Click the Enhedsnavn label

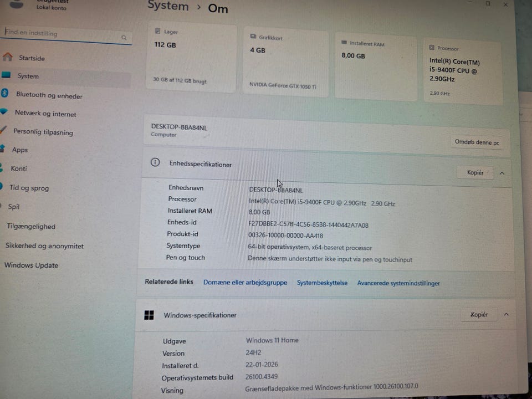tap(186, 188)
